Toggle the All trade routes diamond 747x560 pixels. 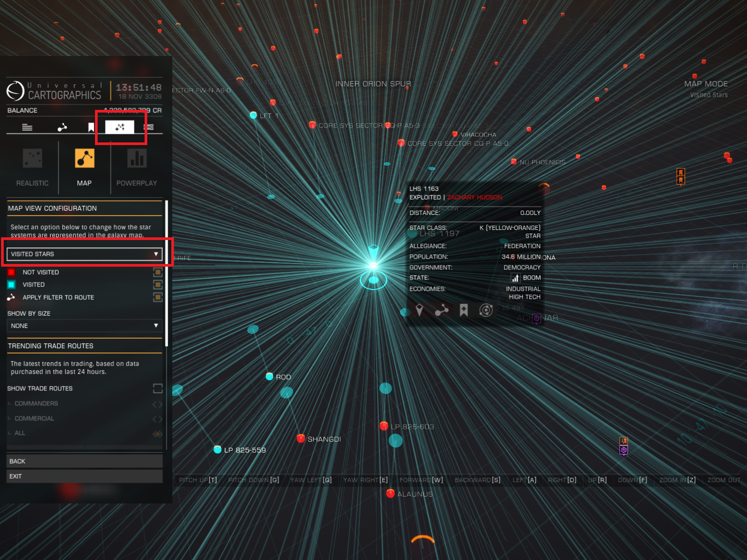[x=157, y=434]
